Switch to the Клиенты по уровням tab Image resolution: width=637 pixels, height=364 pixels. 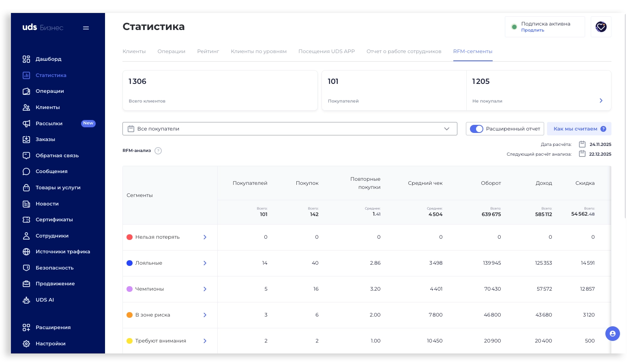pyautogui.click(x=259, y=51)
